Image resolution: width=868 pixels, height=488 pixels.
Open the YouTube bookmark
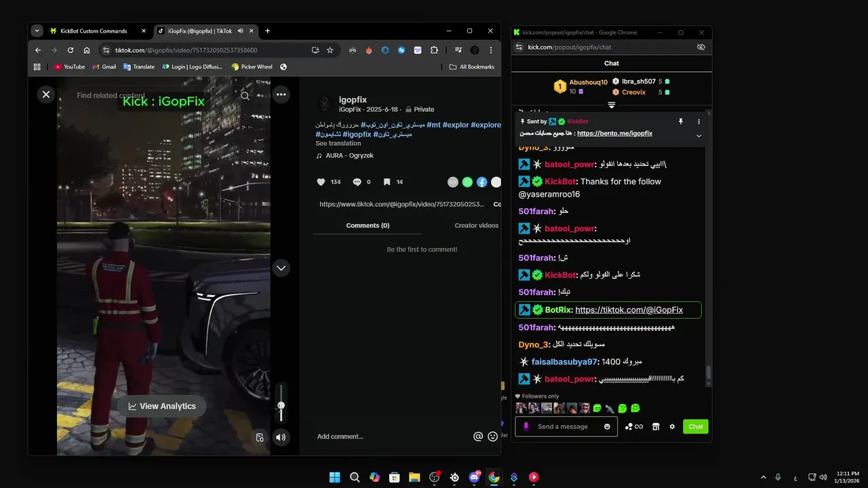tap(69, 67)
